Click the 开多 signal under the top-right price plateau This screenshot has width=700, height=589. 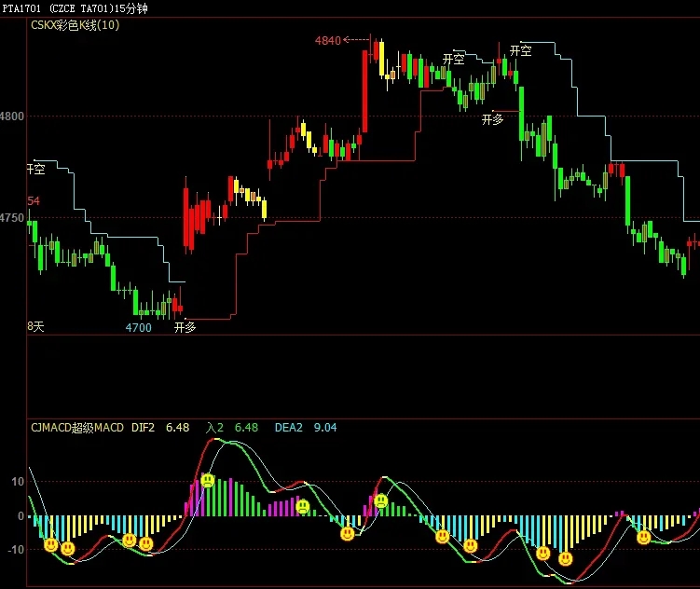[x=492, y=119]
